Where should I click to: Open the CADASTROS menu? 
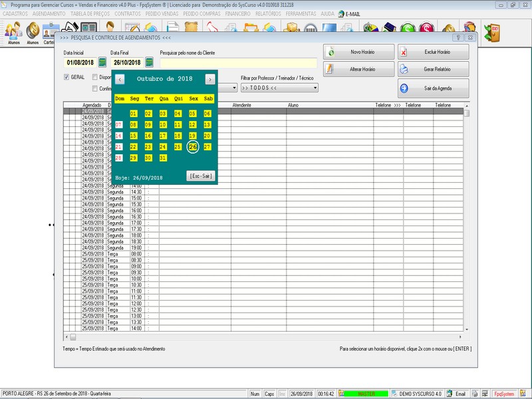point(15,14)
